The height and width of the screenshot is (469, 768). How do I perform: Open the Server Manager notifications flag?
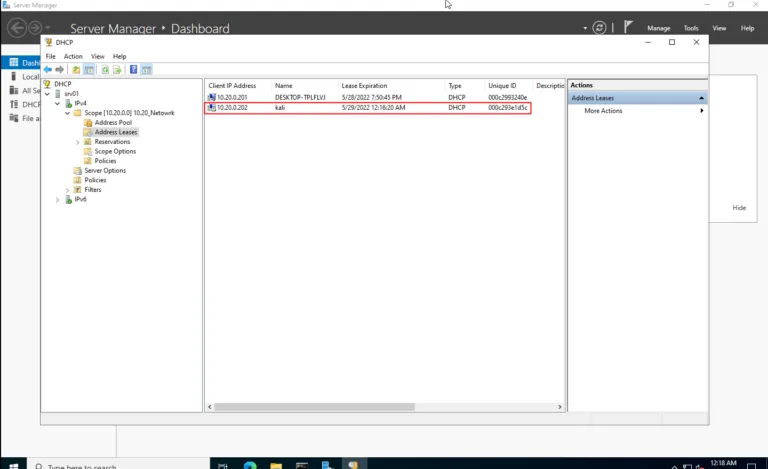[x=628, y=27]
